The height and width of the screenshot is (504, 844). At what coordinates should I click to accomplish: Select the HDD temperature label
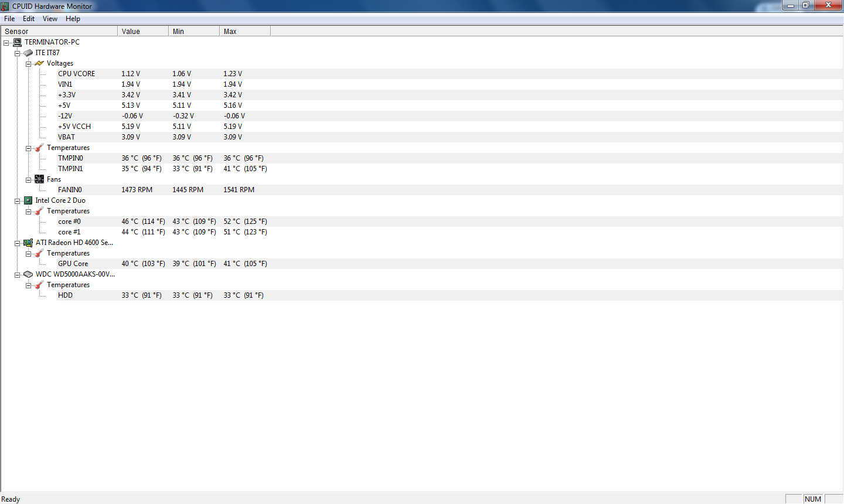click(65, 295)
